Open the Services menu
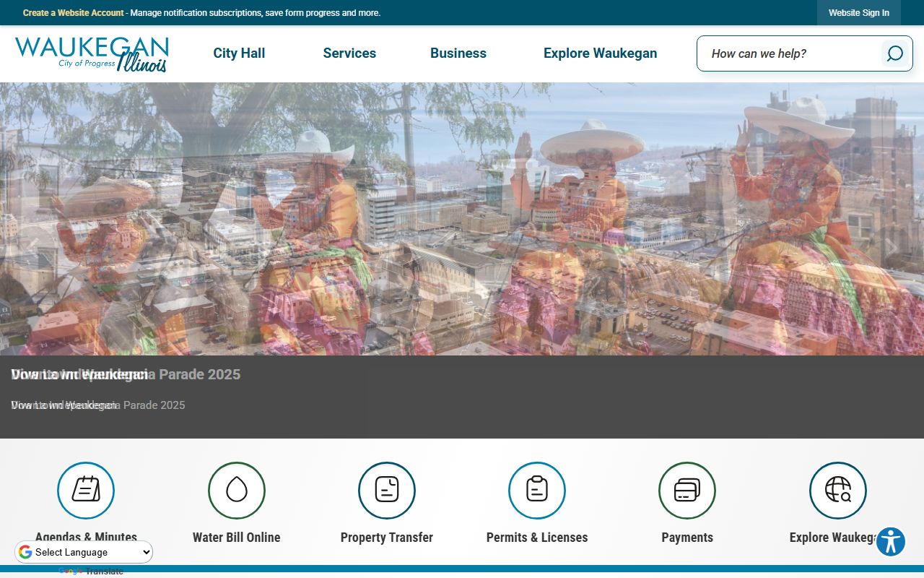This screenshot has height=578, width=924. 349,53
